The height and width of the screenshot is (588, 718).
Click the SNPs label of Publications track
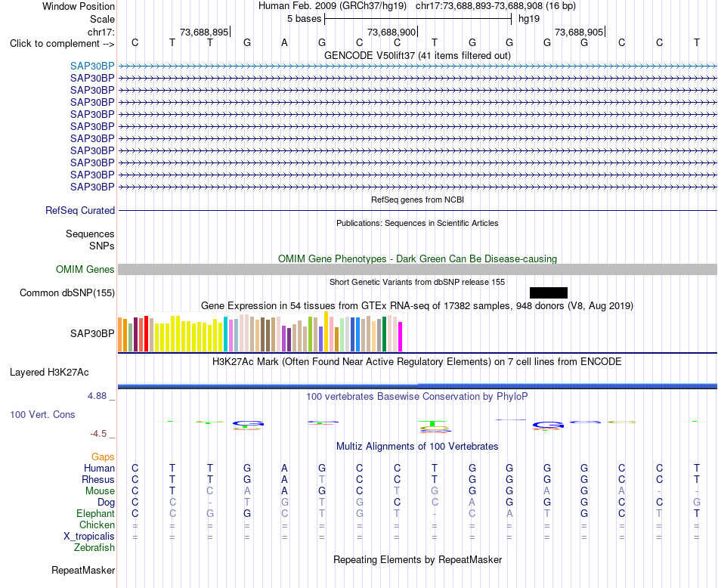coord(102,246)
